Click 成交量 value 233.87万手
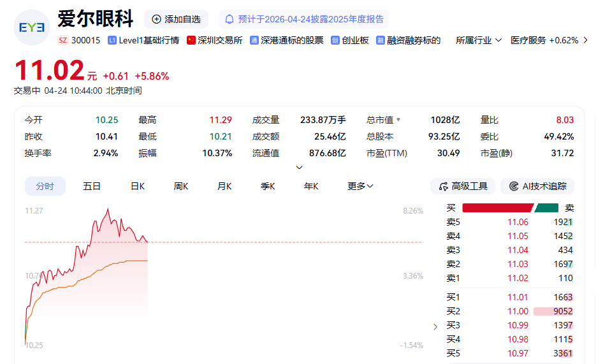This screenshot has width=596, height=364. 323,120
